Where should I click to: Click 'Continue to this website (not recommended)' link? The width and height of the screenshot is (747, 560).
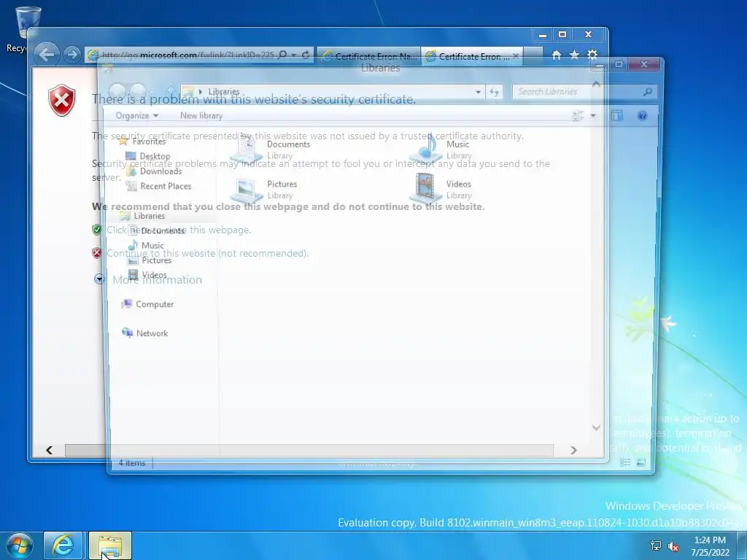click(208, 253)
